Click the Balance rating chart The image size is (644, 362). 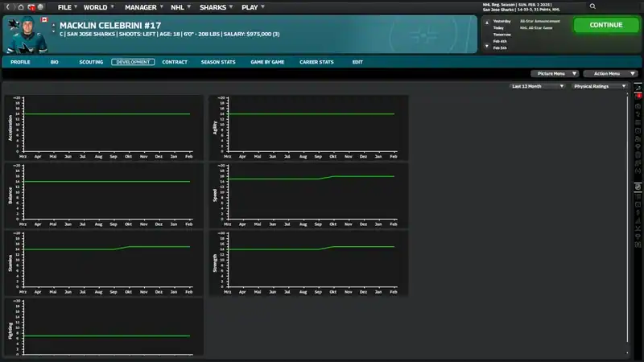coord(104,195)
